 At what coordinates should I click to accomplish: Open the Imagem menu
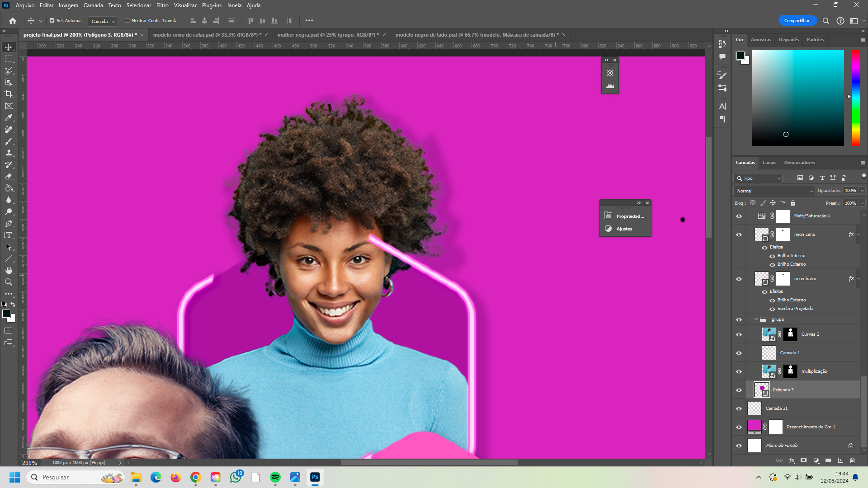68,5
